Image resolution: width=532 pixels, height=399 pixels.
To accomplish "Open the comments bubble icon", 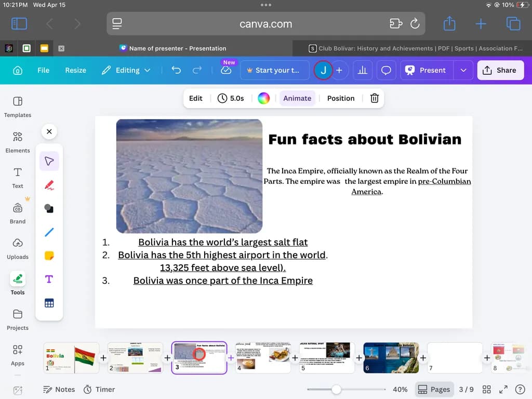I will (386, 70).
